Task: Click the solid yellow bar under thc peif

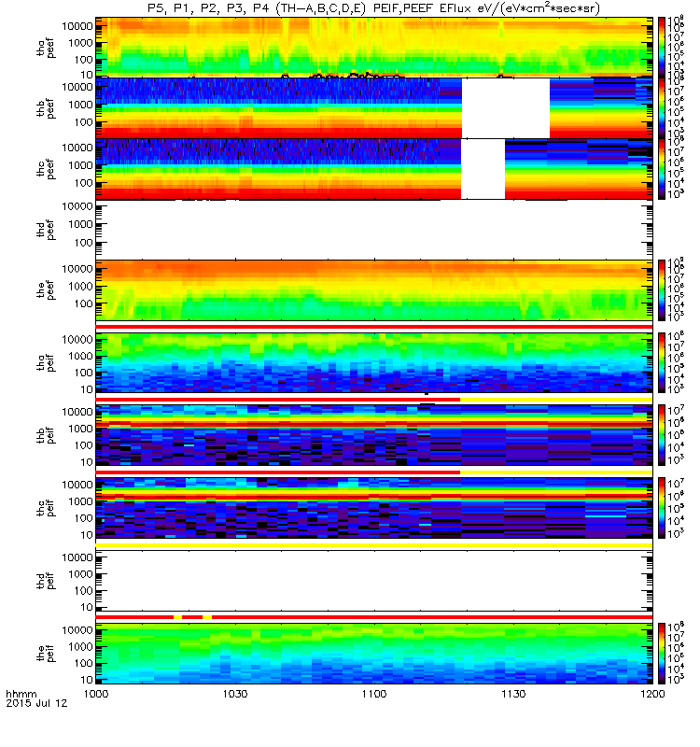Action: pyautogui.click(x=374, y=545)
